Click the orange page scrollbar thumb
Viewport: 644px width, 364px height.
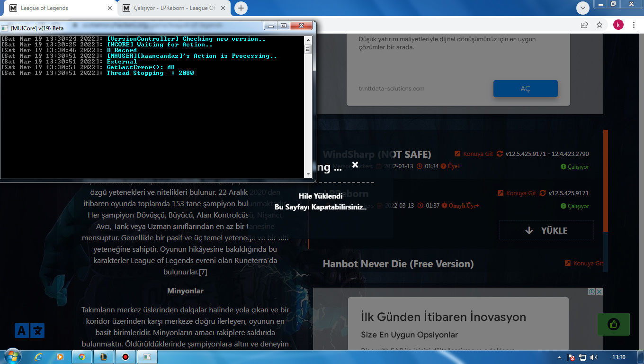pos(606,180)
